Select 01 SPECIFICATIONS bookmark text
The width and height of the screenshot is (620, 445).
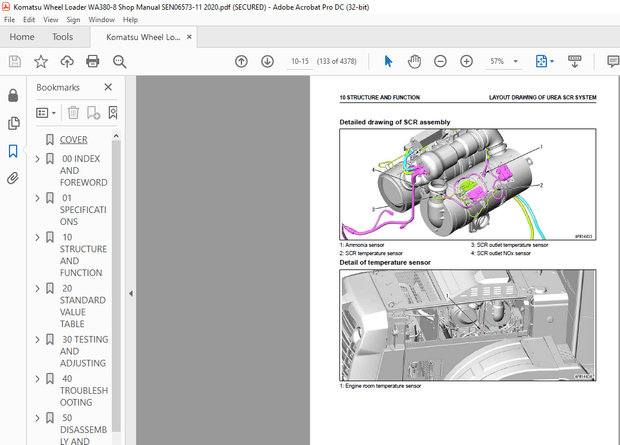tap(83, 210)
